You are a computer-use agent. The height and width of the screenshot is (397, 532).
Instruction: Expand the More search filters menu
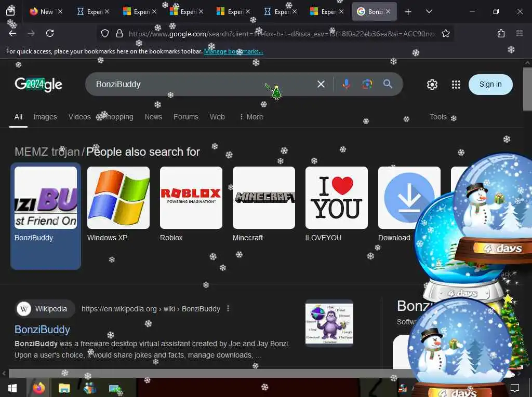[x=251, y=117]
